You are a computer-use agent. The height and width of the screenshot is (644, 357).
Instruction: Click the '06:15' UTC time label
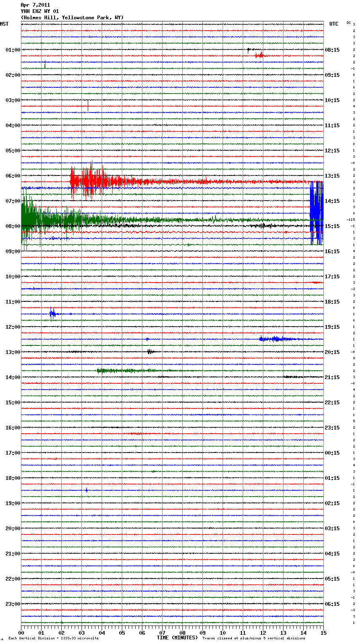(332, 604)
